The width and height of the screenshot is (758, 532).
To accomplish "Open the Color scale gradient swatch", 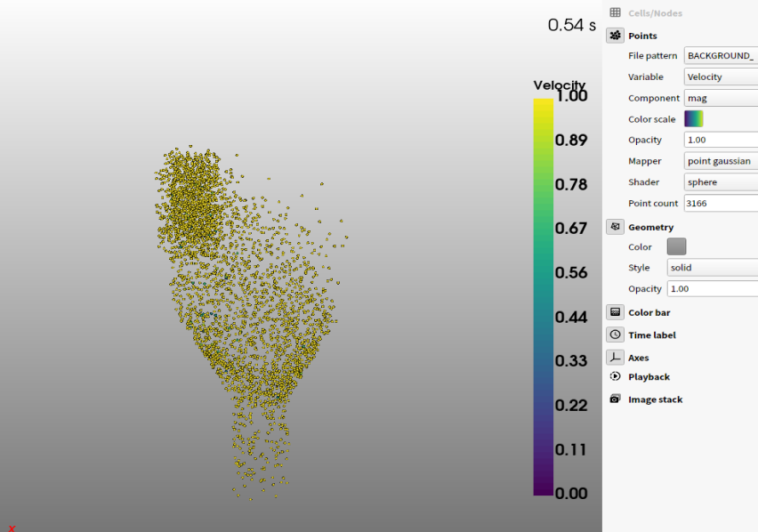I will pos(693,119).
